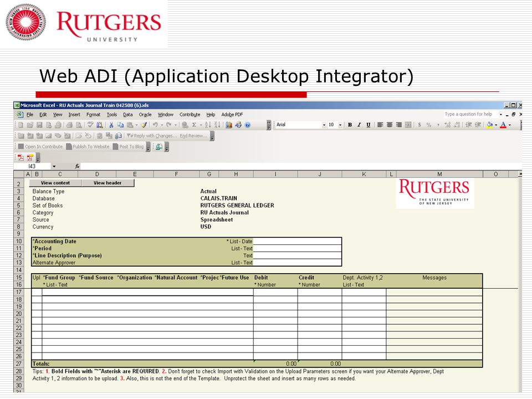Image resolution: width=532 pixels, height=399 pixels.
Task: Click the Currency Style dollar icon
Action: (x=420, y=125)
